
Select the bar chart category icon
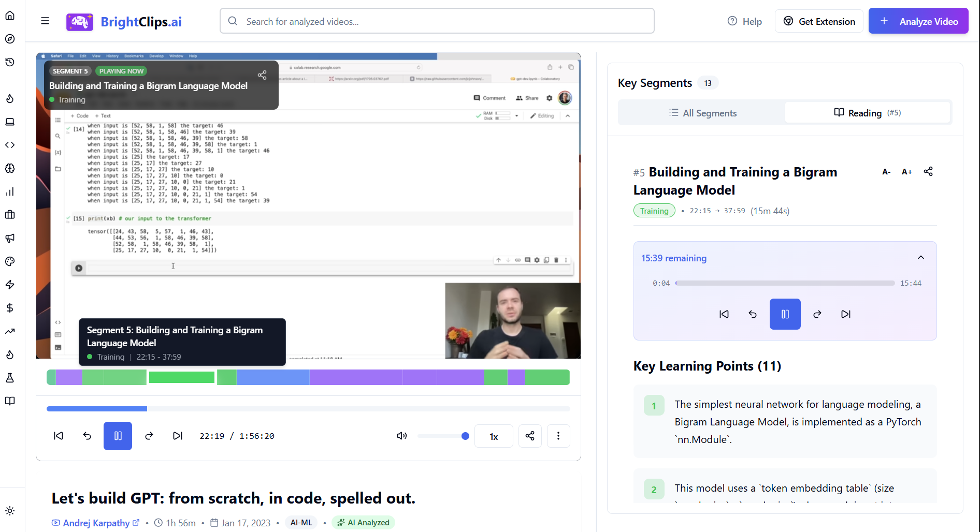[x=10, y=191]
